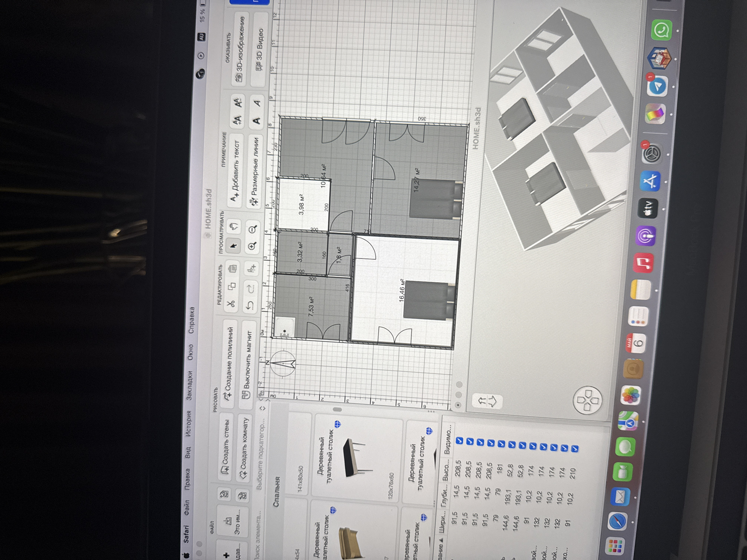Image resolution: width=747 pixels, height=560 pixels.
Task: Open Music app from the Dock
Action: 644,263
